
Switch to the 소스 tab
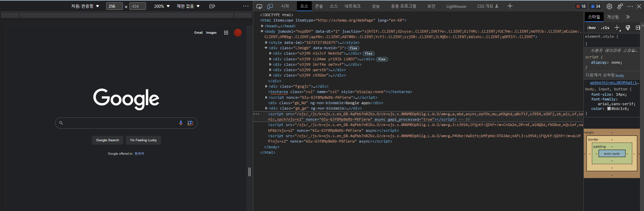pos(334,6)
